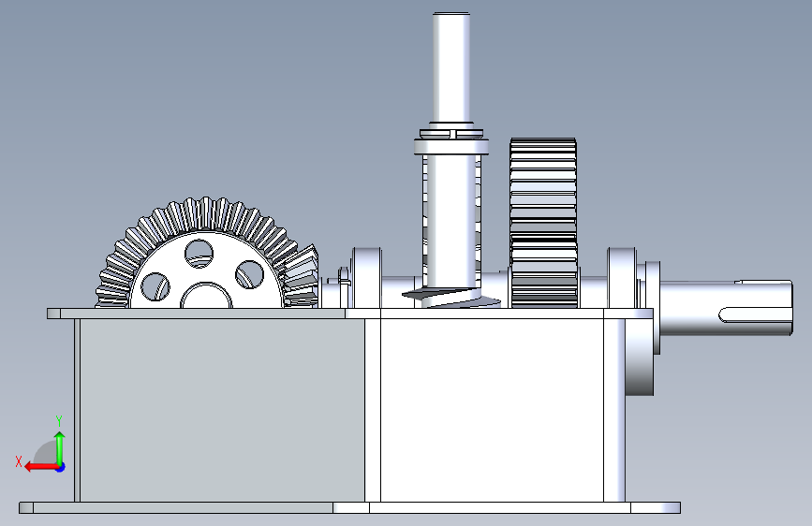Select the collar ring on the vertical shaft
The width and height of the screenshot is (812, 526).
pos(451,147)
